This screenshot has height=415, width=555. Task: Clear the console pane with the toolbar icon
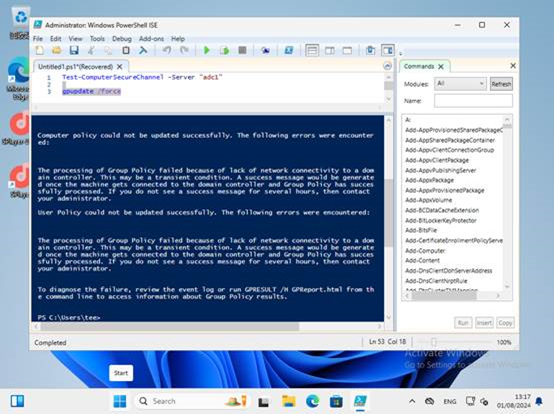click(x=143, y=50)
